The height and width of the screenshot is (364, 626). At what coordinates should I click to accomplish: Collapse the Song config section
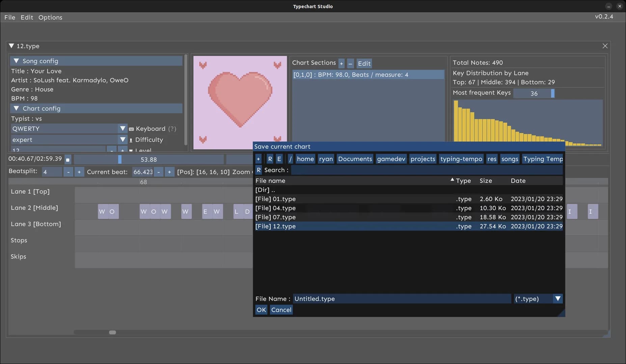16,61
